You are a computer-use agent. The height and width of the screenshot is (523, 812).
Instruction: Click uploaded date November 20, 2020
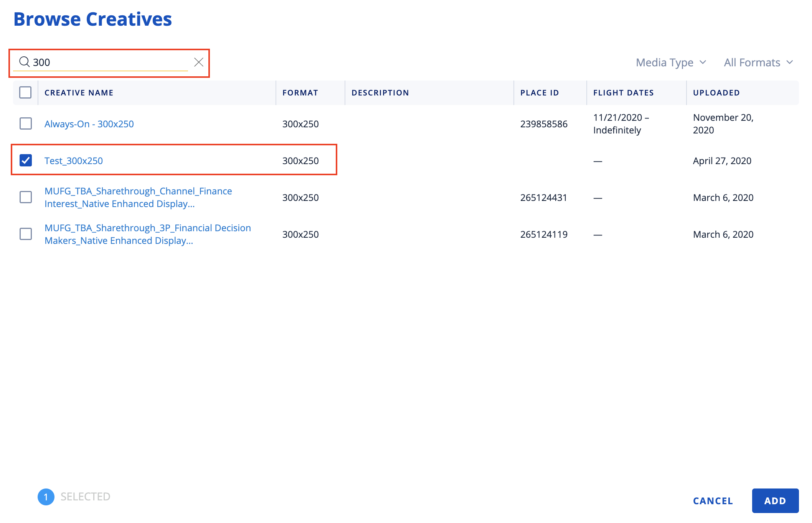(x=723, y=124)
